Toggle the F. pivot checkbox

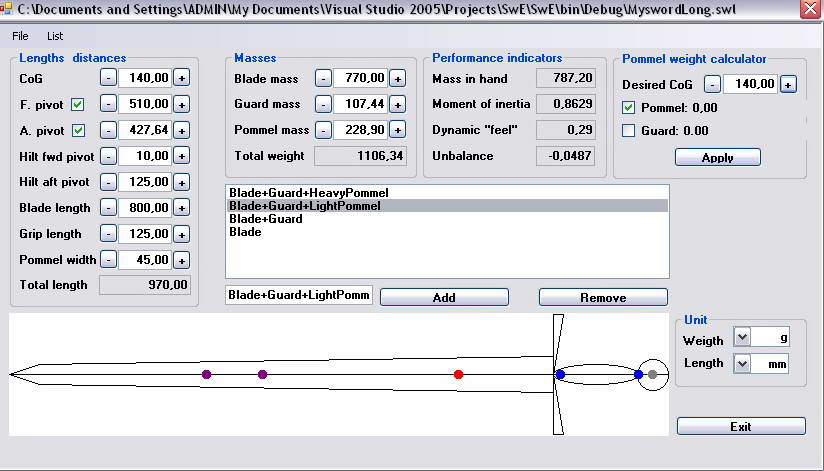tap(78, 104)
